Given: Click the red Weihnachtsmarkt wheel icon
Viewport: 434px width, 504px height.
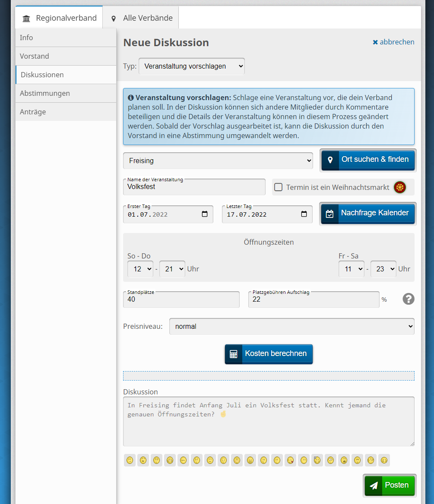Looking at the screenshot, I should coord(400,187).
